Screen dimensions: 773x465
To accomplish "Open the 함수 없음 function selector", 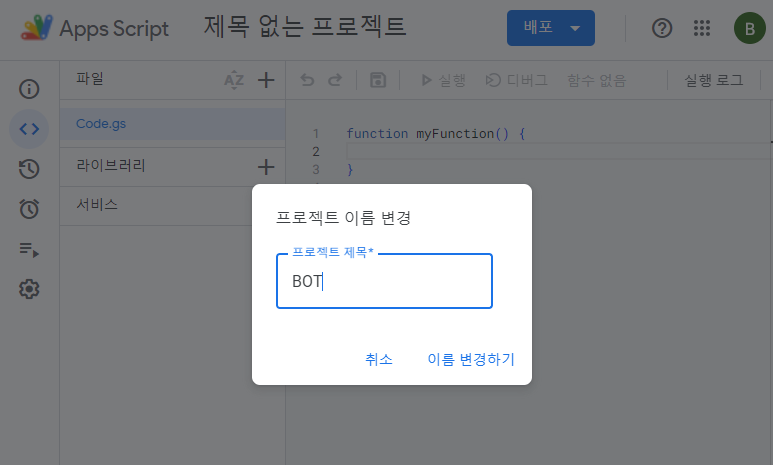I will 596,80.
